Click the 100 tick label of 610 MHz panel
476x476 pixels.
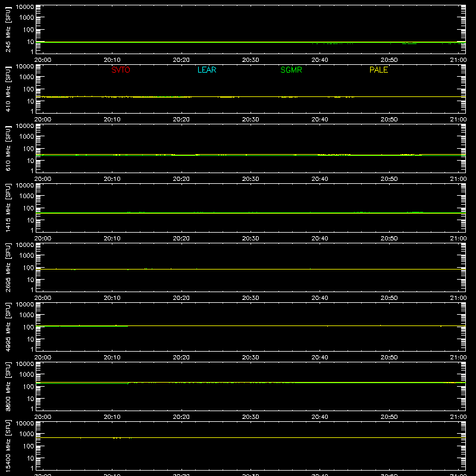[x=28, y=149]
